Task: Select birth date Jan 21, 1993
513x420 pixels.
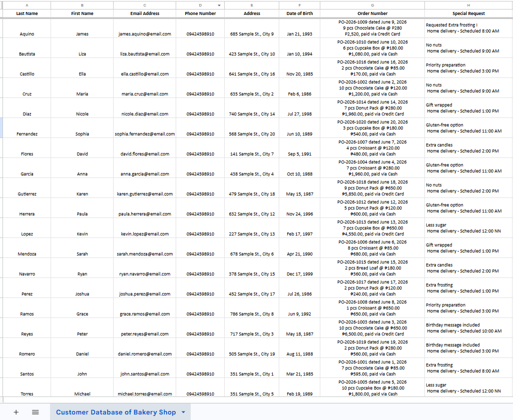Action: tap(299, 28)
